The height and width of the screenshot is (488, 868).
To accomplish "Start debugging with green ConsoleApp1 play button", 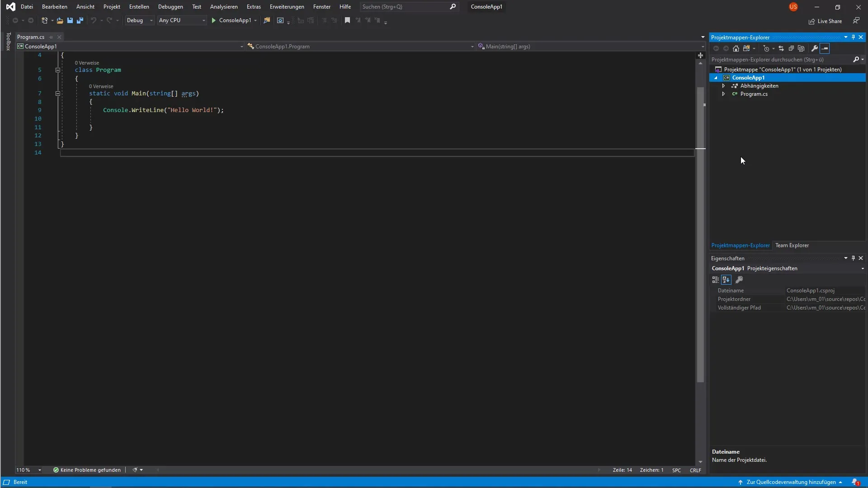I will 231,20.
